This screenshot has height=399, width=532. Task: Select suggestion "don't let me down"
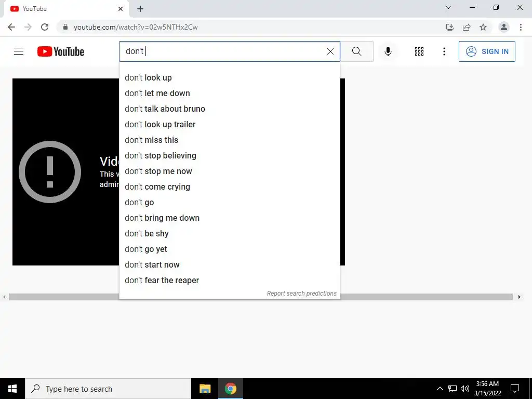[x=229, y=94]
